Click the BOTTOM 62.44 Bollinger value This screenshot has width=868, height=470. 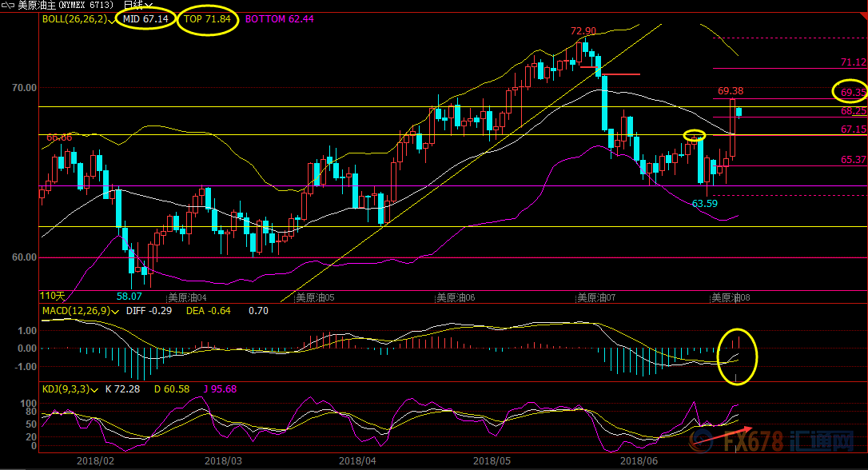280,19
